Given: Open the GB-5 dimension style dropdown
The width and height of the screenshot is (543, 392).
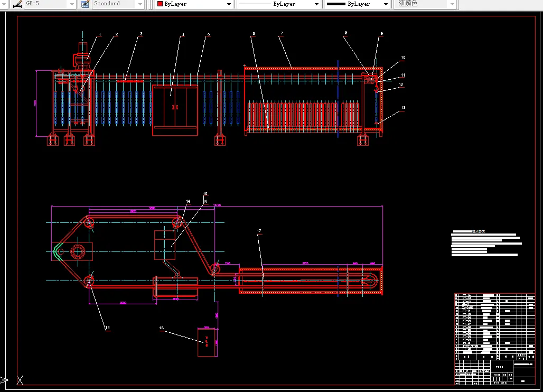Looking at the screenshot, I should tap(72, 4).
